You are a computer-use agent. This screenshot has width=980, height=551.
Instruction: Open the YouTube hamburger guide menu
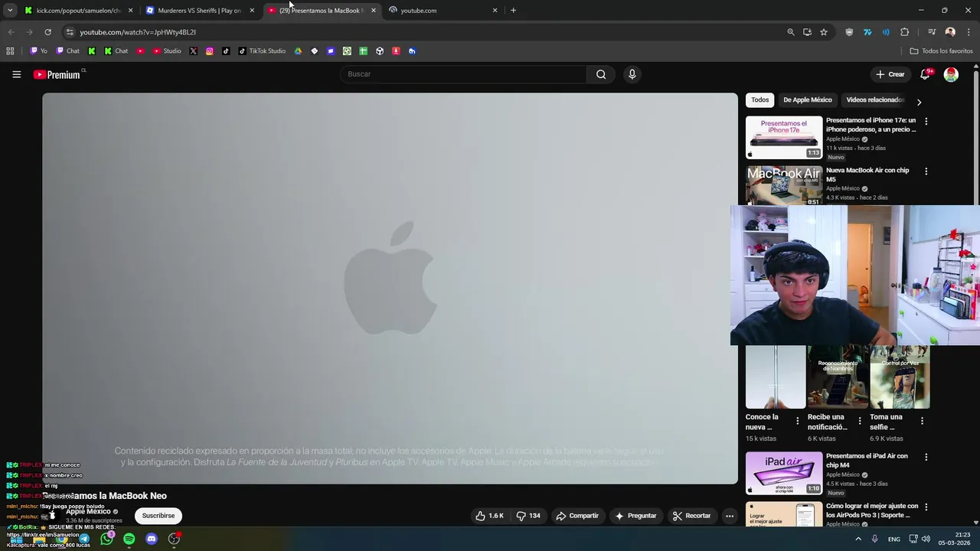pyautogui.click(x=16, y=74)
